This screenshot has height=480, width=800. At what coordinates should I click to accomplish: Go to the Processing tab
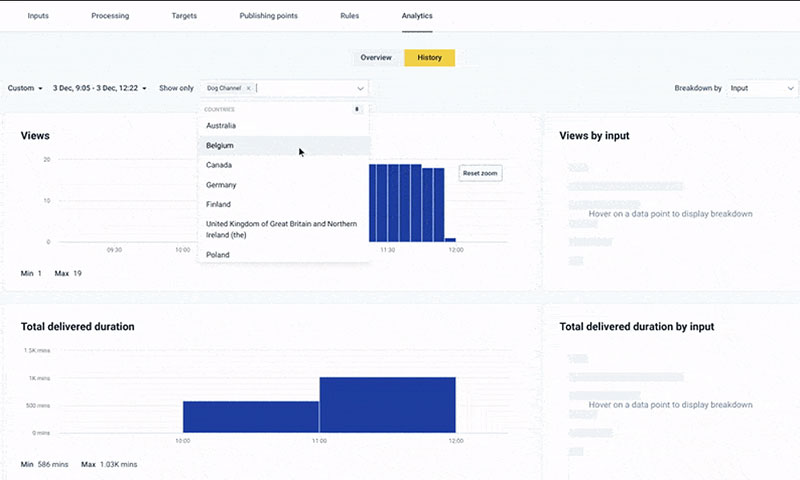click(109, 16)
